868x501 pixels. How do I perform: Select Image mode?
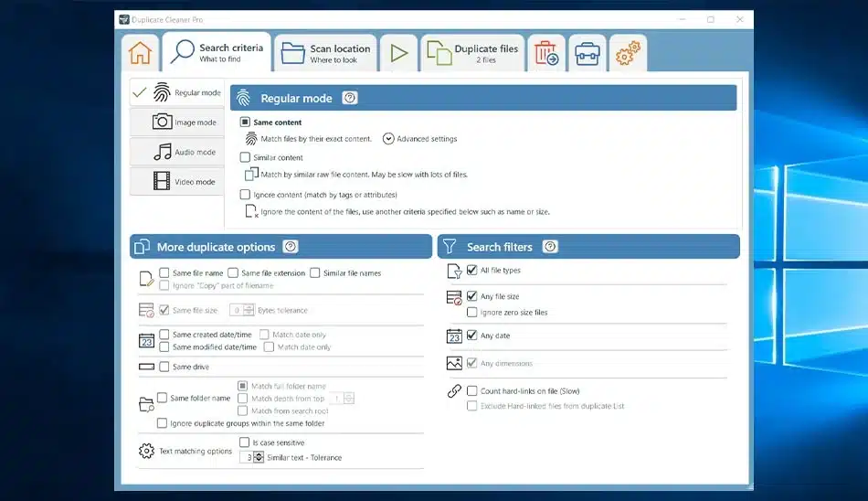(177, 123)
